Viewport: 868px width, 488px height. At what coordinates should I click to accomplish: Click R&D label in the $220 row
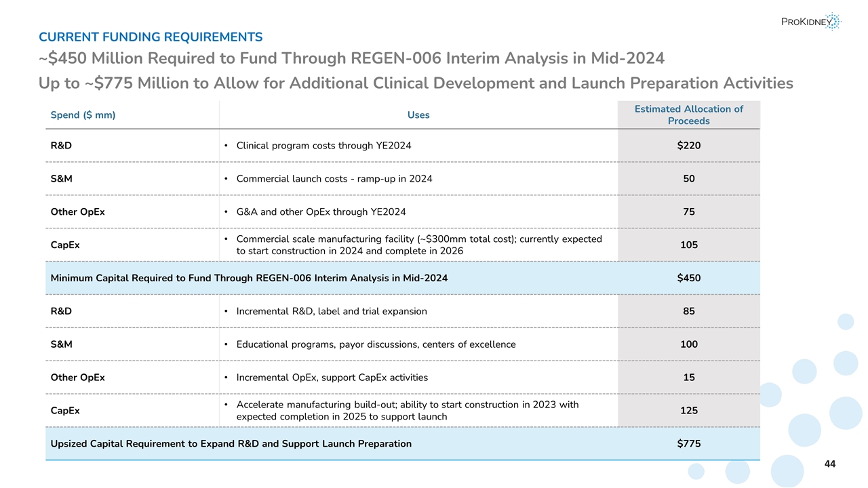61,146
